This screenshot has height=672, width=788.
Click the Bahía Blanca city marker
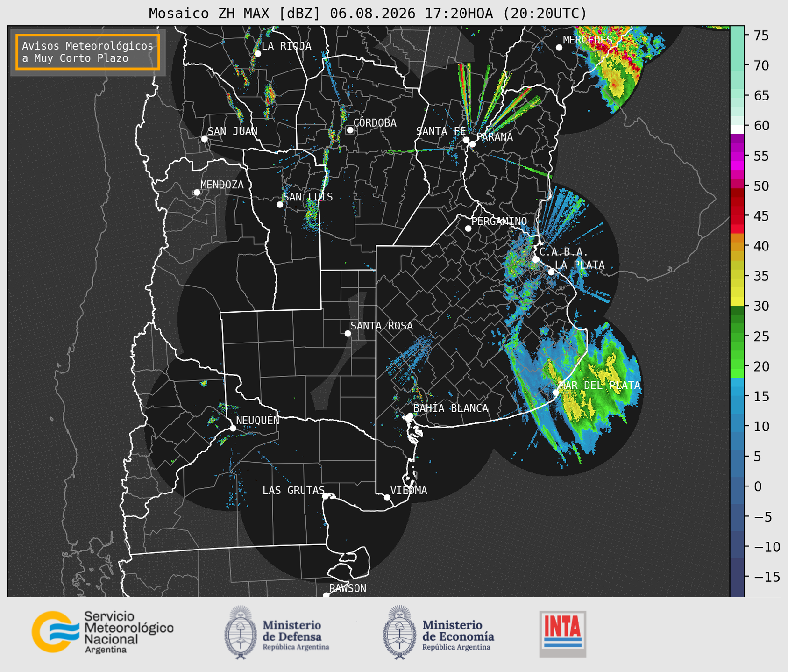(x=410, y=416)
